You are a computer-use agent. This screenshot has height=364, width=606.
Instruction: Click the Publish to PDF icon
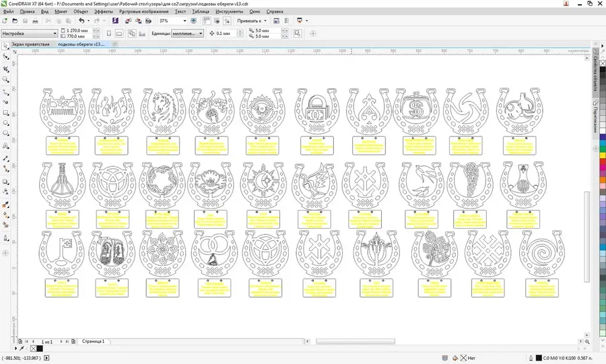click(148, 21)
